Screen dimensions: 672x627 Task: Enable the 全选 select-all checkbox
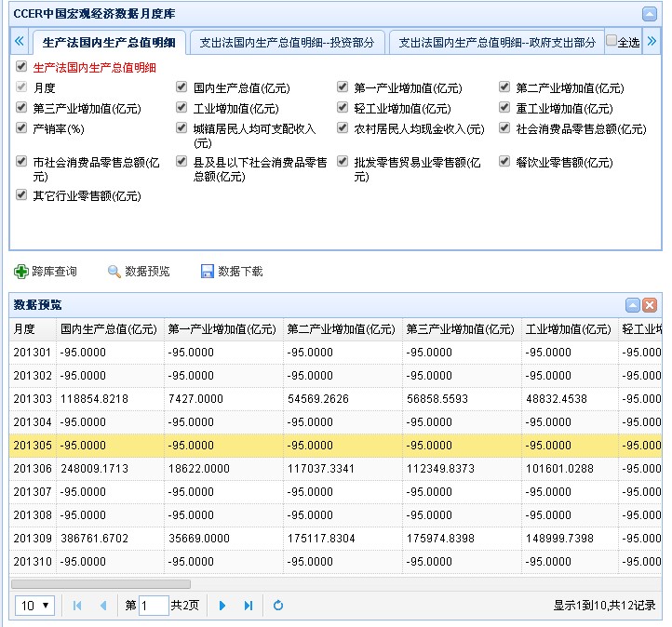[612, 41]
